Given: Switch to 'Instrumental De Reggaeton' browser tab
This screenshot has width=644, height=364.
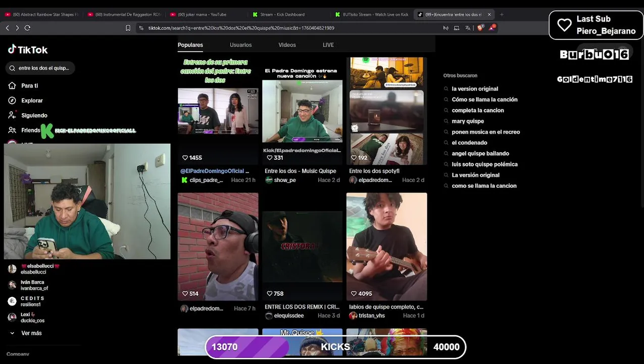Looking at the screenshot, I should 124,15.
